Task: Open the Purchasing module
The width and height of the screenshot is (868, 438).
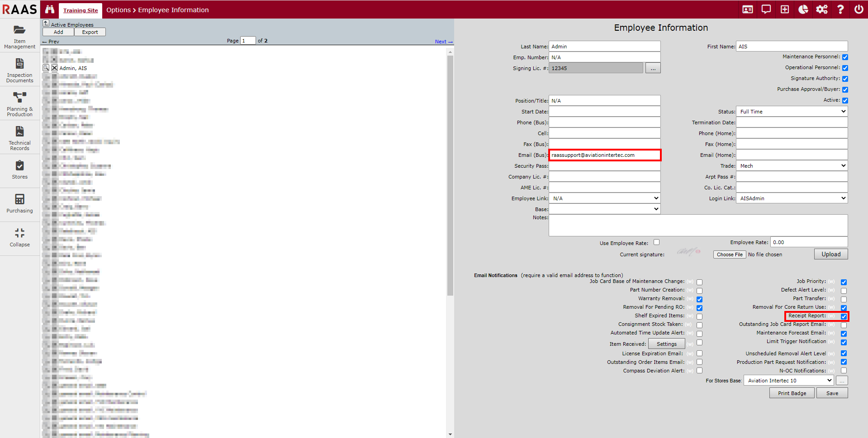Action: (x=19, y=203)
